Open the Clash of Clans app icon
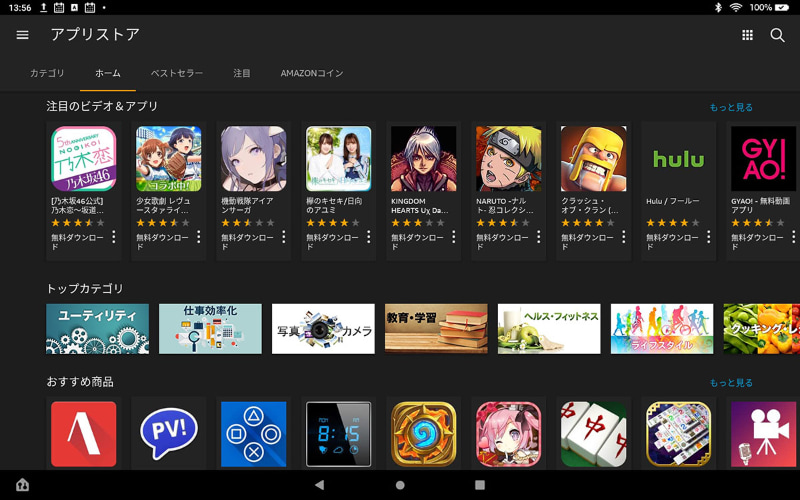Viewport: 800px width, 500px height. tap(594, 159)
